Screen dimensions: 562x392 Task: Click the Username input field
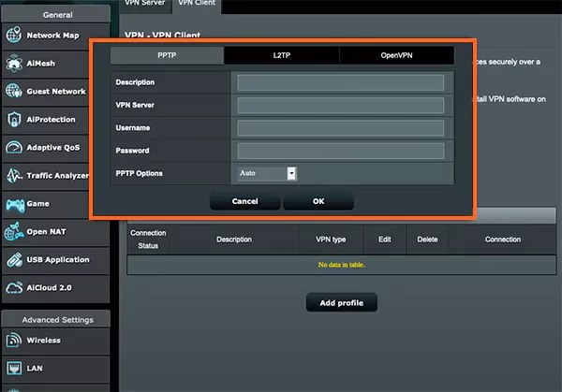[341, 128]
